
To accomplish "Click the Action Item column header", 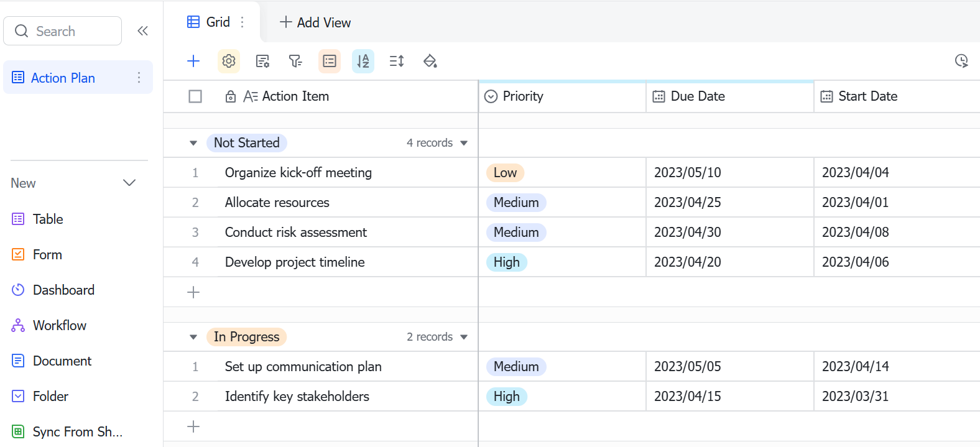I will (321, 96).
